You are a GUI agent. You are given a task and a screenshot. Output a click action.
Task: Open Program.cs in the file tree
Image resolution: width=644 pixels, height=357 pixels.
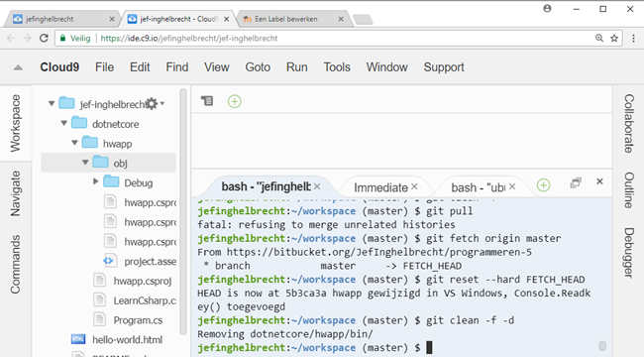click(x=138, y=320)
